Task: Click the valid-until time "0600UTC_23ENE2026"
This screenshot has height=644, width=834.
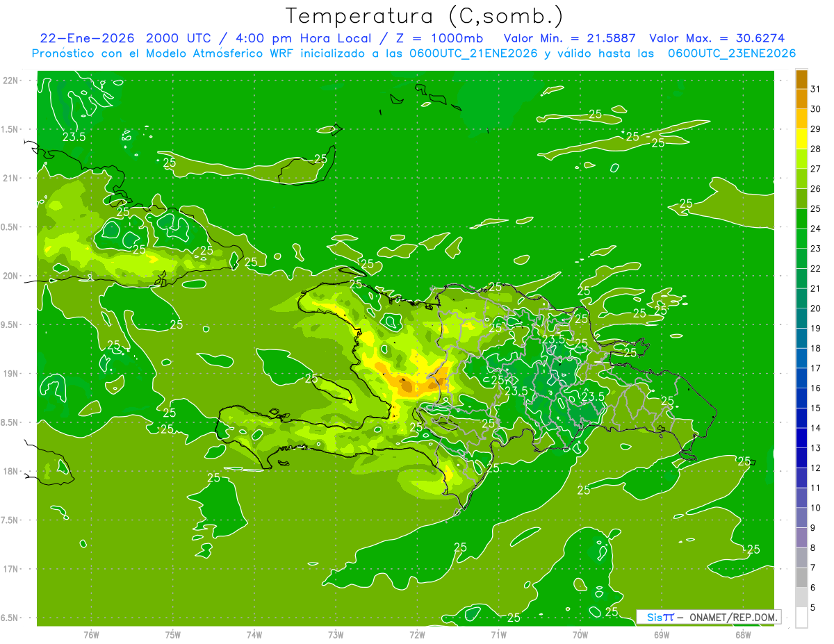Action: click(731, 53)
